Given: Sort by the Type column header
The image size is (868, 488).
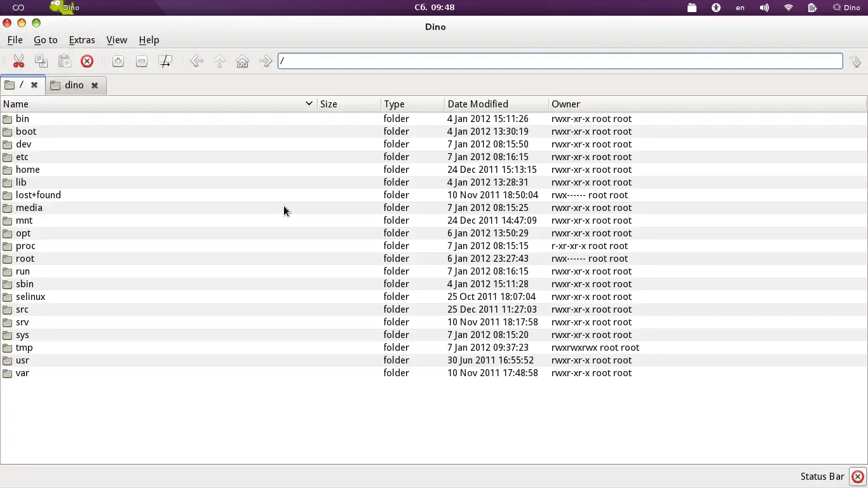Looking at the screenshot, I should tap(412, 104).
